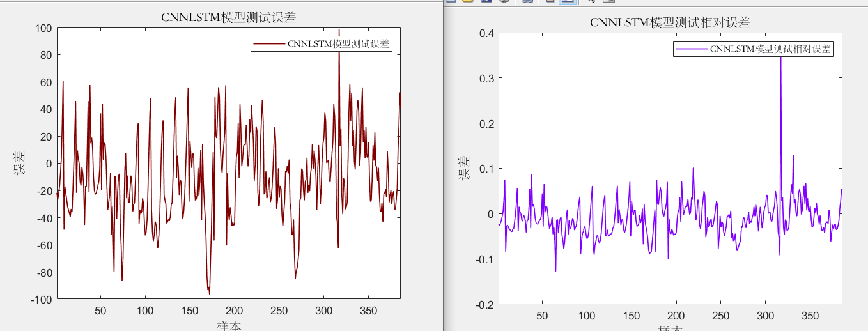868x331 pixels.
Task: Click x-axis tick 200 on the left plot
Action: pos(235,311)
